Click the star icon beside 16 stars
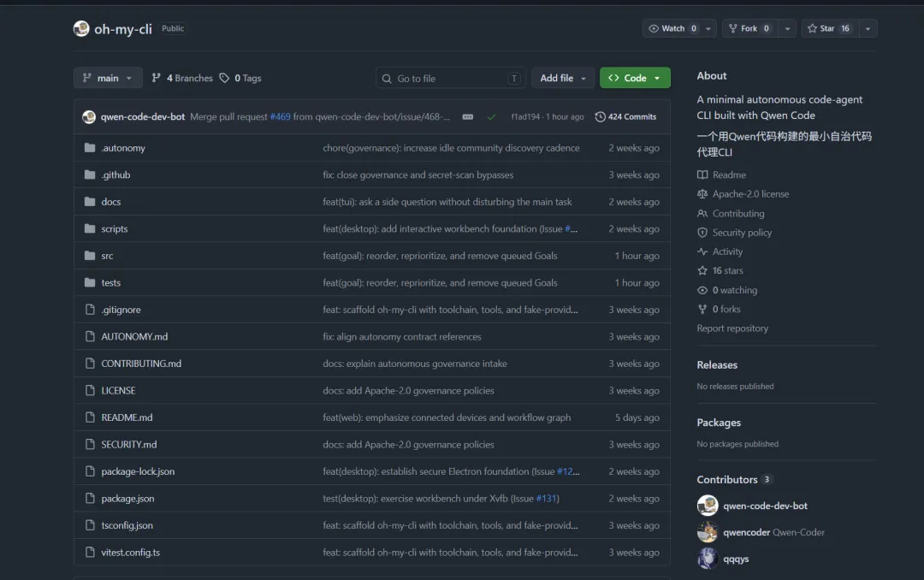The width and height of the screenshot is (924, 580). pyautogui.click(x=702, y=270)
